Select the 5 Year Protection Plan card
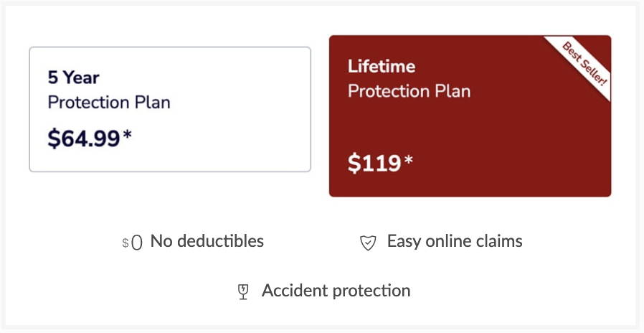This screenshot has height=333, width=644. coord(170,109)
